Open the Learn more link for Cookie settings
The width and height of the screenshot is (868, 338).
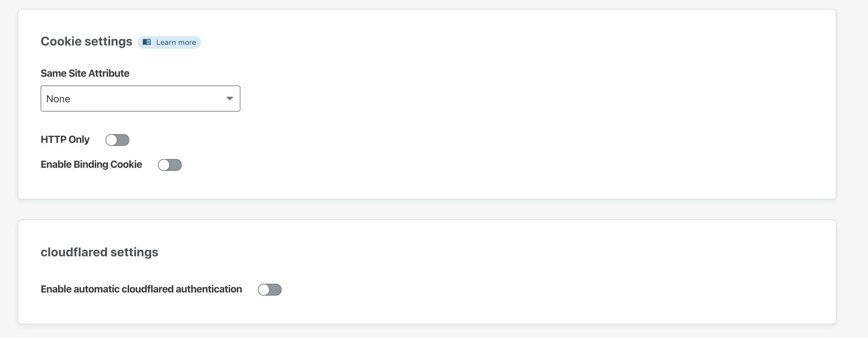175,42
